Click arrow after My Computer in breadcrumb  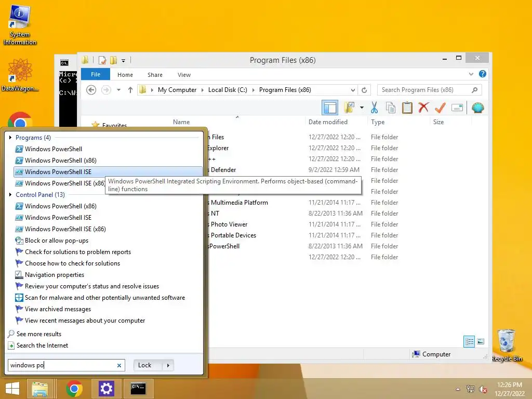coord(203,90)
